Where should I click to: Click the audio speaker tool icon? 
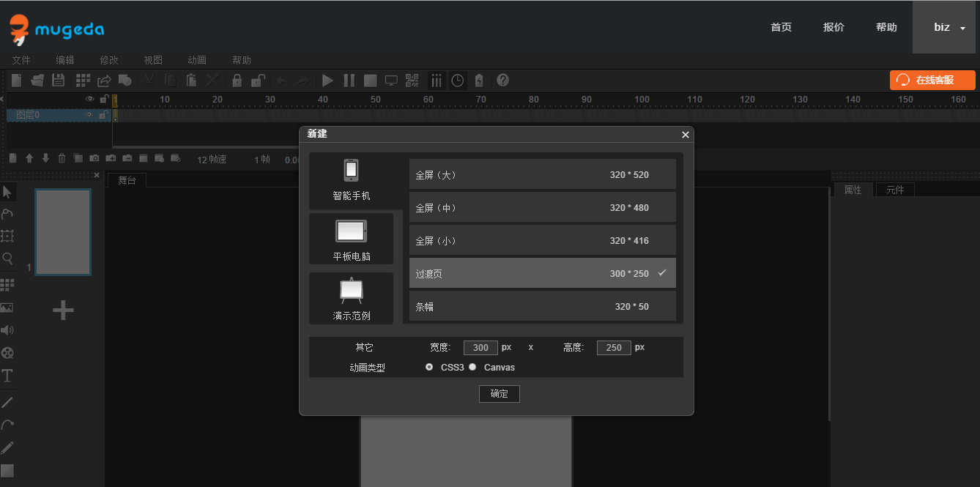tap(7, 330)
